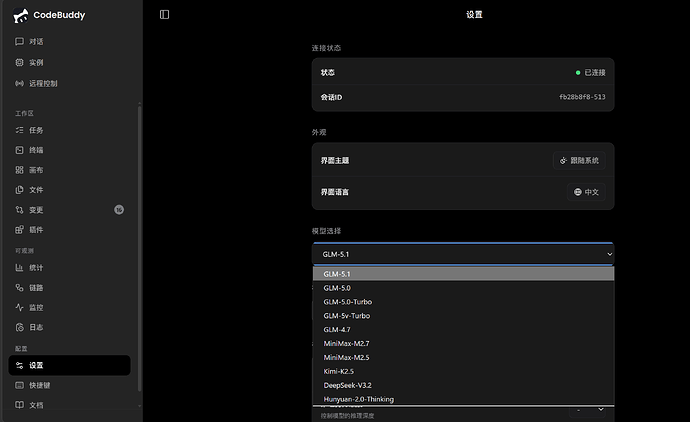
Task: Open 实例 instances icon in sidebar
Action: coord(19,62)
